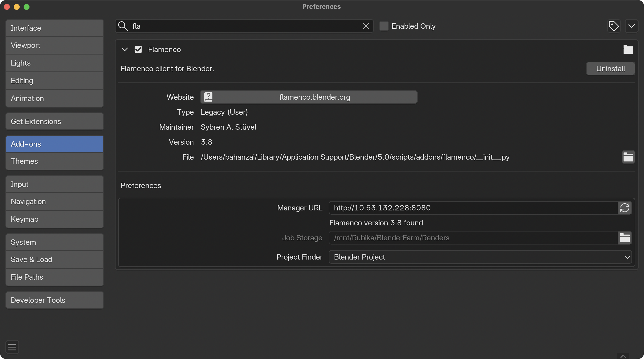The width and height of the screenshot is (644, 359).
Task: Select the Editing section
Action: [x=55, y=81]
